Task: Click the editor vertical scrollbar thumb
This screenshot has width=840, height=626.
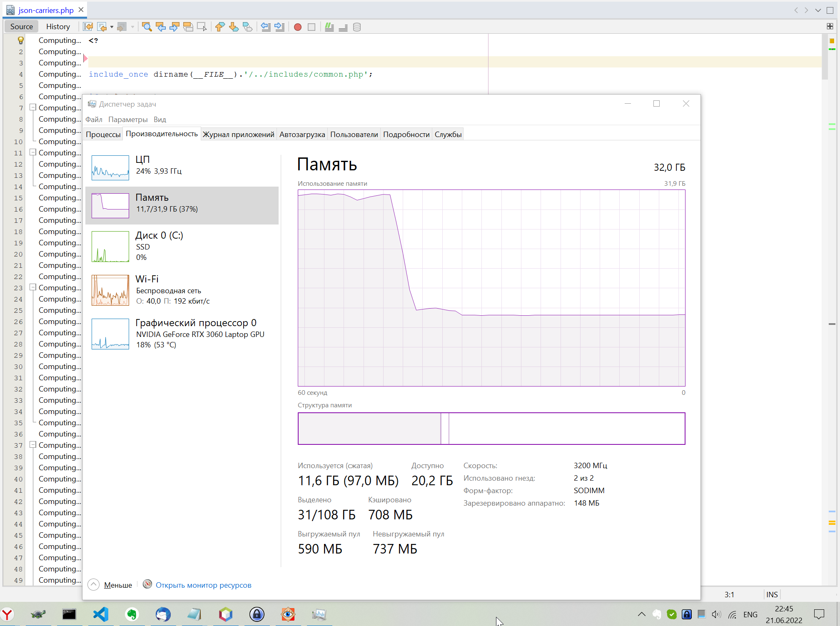Action: (825, 57)
